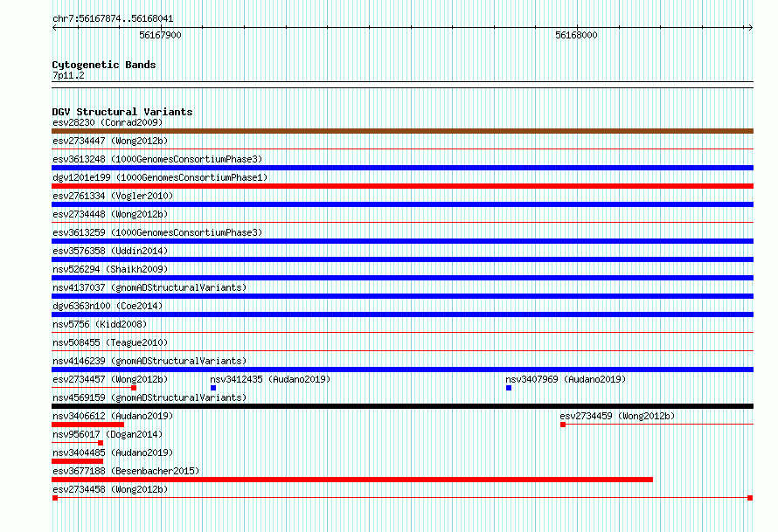
Task: Click the dgv6363n100 (Coe2014) label
Action: [x=108, y=306]
